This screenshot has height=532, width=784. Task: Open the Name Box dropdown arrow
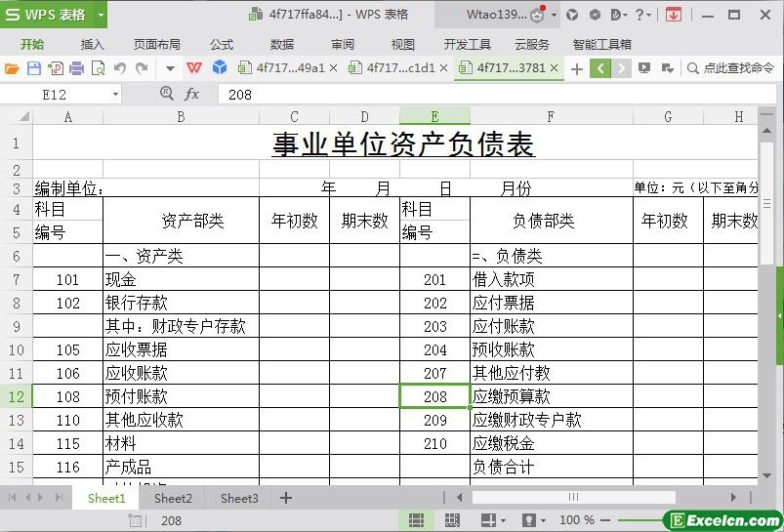[115, 95]
